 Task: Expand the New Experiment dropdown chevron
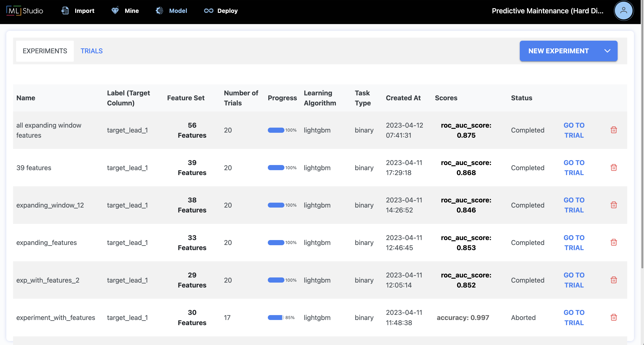pyautogui.click(x=607, y=51)
